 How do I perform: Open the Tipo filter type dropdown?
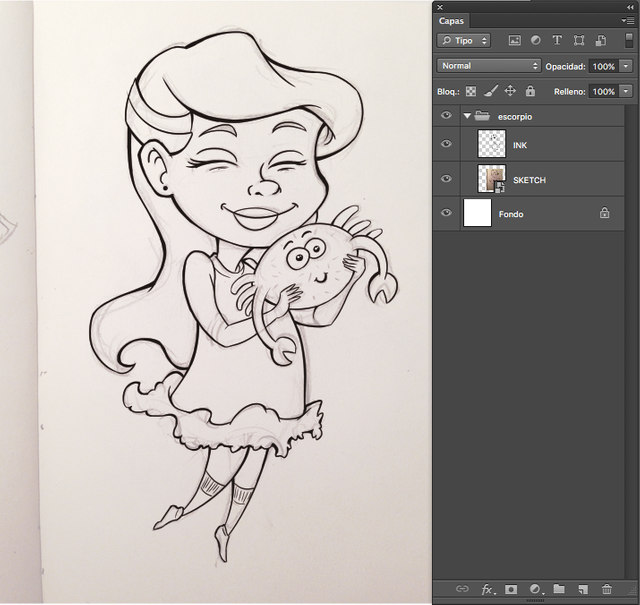pyautogui.click(x=464, y=40)
